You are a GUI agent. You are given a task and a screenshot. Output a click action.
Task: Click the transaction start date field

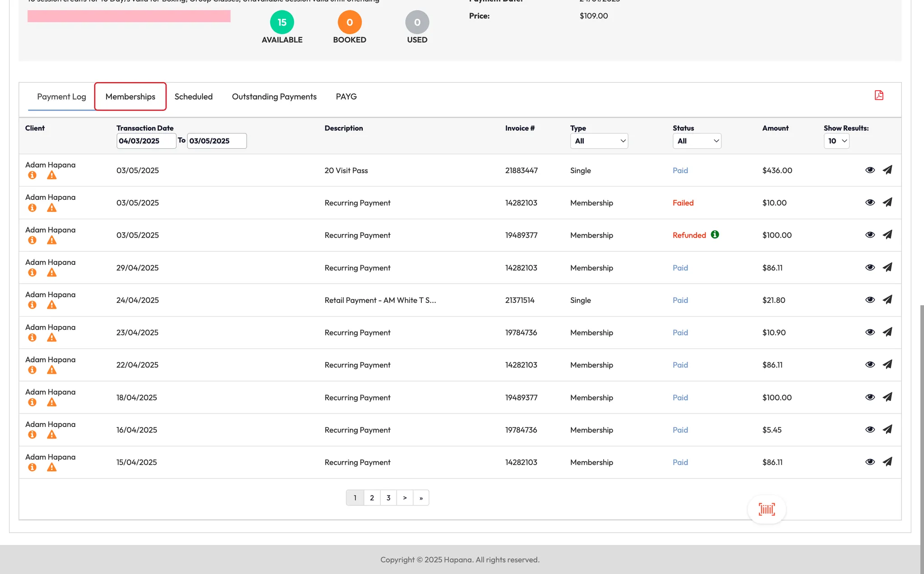[x=146, y=141]
